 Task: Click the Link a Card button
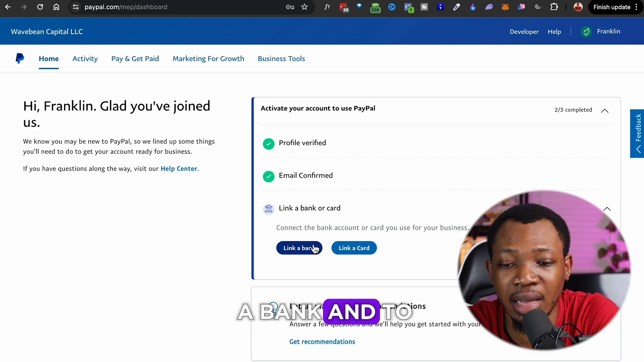354,248
